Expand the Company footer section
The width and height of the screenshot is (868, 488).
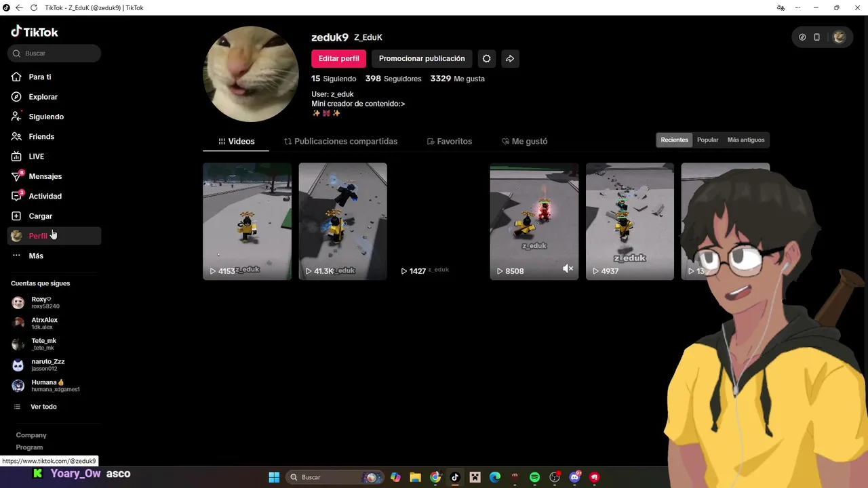coord(31,435)
